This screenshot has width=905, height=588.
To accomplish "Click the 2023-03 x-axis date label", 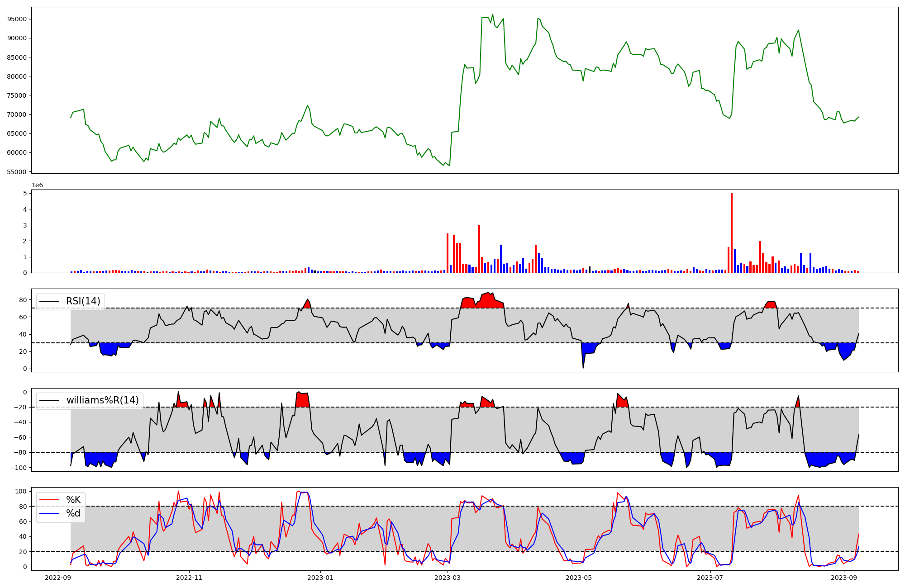I will coord(448,578).
